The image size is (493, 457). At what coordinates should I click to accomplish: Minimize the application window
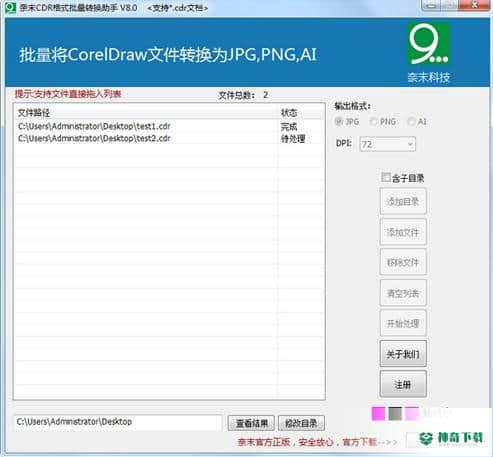(x=432, y=5)
